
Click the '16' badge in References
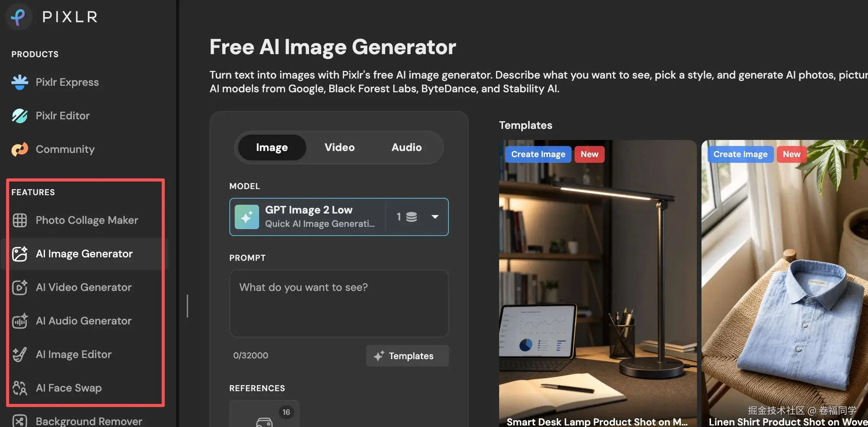coord(286,412)
